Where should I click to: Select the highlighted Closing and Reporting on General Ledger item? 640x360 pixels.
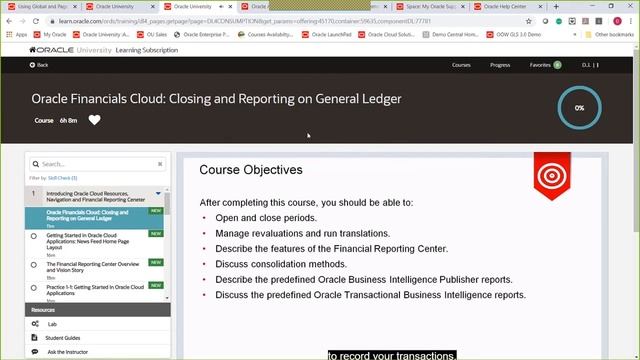(x=94, y=218)
